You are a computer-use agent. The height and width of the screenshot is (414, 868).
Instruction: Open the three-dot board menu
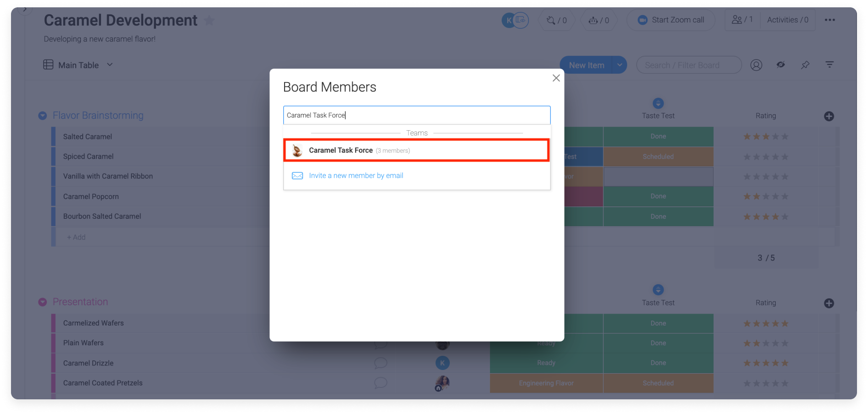pos(829,20)
